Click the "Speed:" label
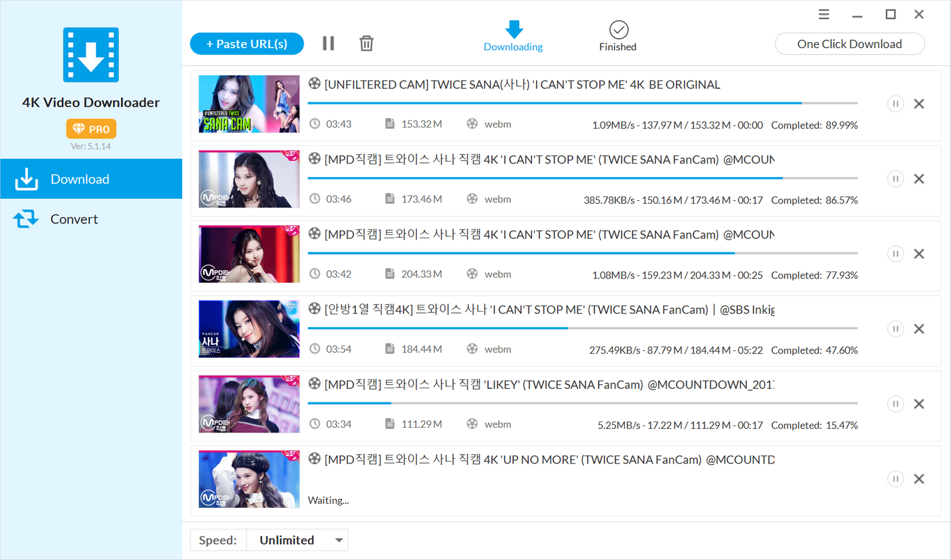 coord(218,540)
